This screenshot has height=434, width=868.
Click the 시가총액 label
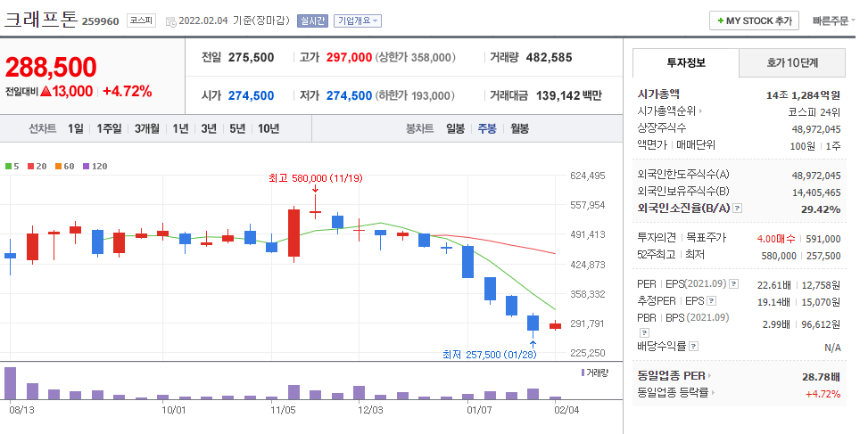[658, 94]
